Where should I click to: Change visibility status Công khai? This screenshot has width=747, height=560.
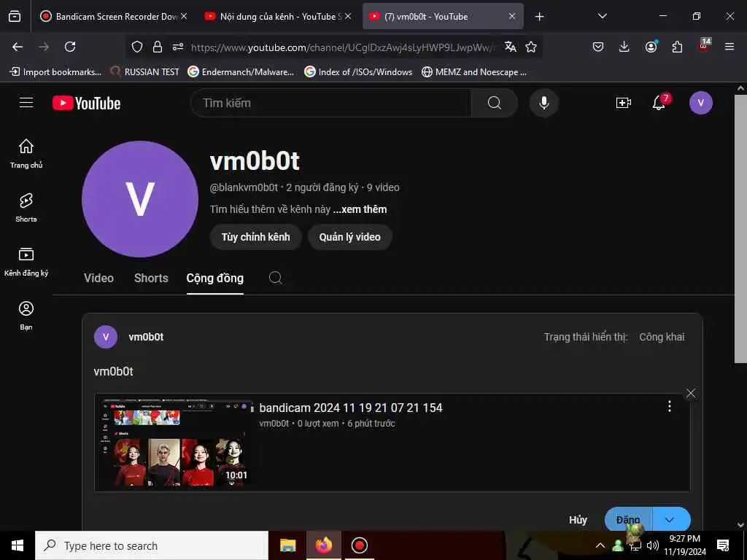pyautogui.click(x=662, y=337)
